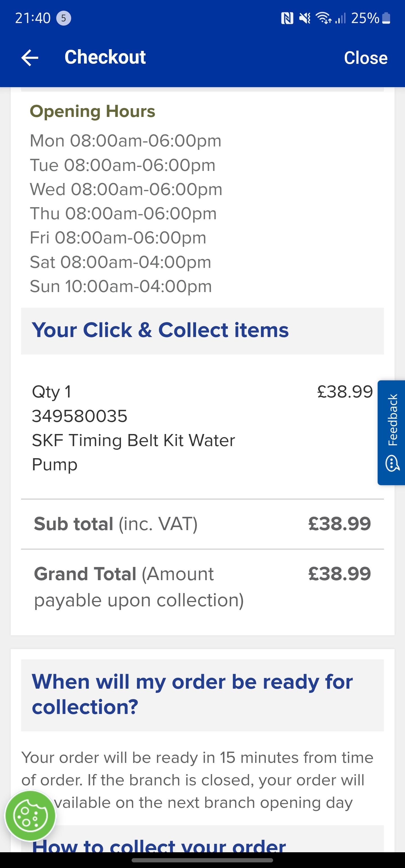Tap the bottom navigation gesture bar
The image size is (405, 868).
click(x=202, y=860)
